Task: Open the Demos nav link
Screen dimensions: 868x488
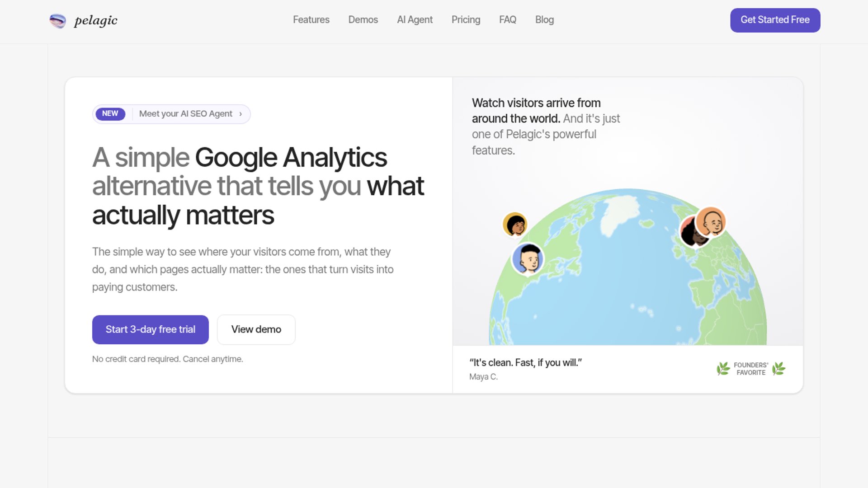Action: pyautogui.click(x=363, y=20)
